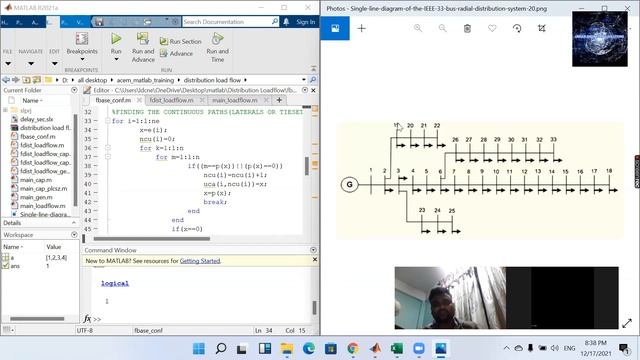This screenshot has height=360, width=640.
Task: Click the Run Section icon
Action: coord(164,41)
